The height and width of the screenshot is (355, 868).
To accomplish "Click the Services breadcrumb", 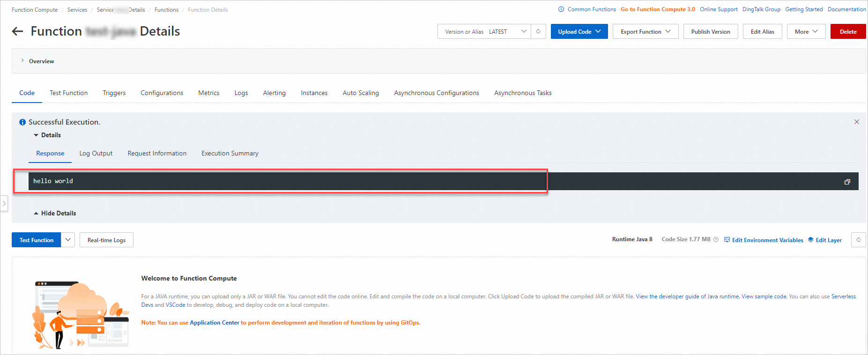I will click(77, 10).
